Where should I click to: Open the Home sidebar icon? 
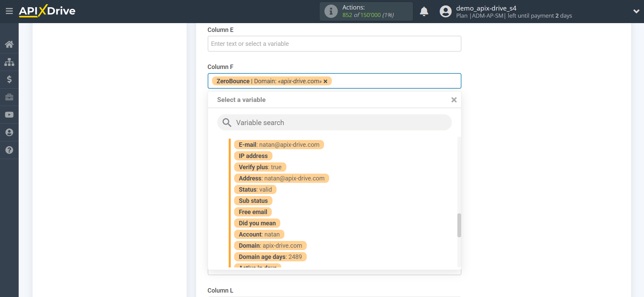click(x=9, y=44)
